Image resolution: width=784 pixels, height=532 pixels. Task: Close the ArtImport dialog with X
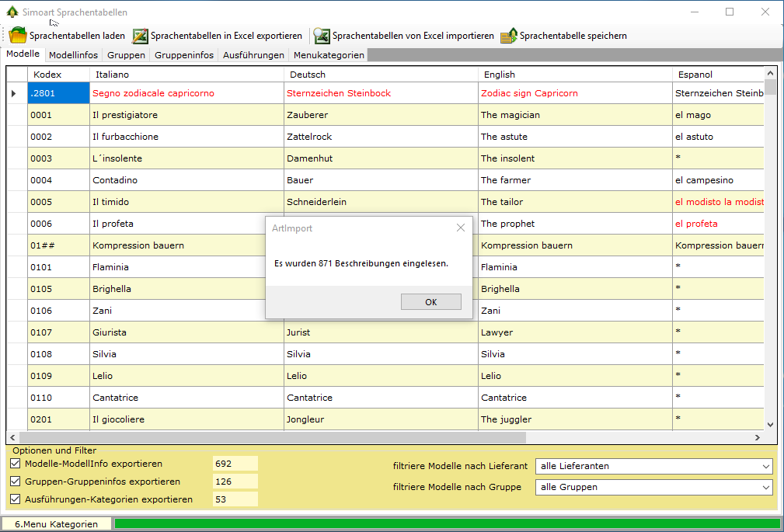point(461,228)
